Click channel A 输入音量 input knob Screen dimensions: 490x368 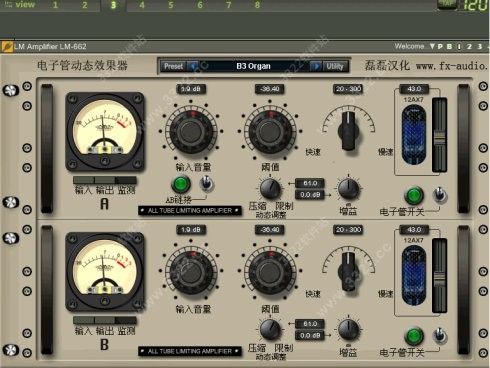(191, 131)
